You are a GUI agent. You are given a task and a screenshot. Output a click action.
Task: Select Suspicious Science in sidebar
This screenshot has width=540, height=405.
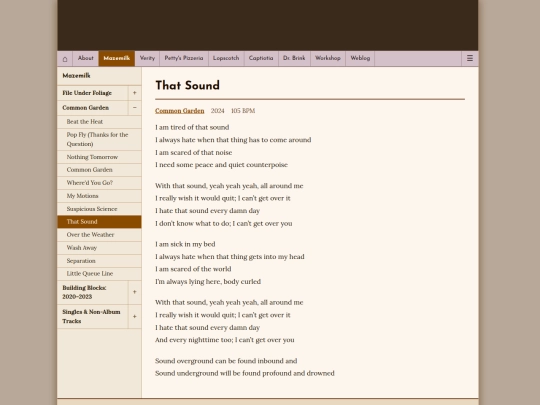click(99, 209)
